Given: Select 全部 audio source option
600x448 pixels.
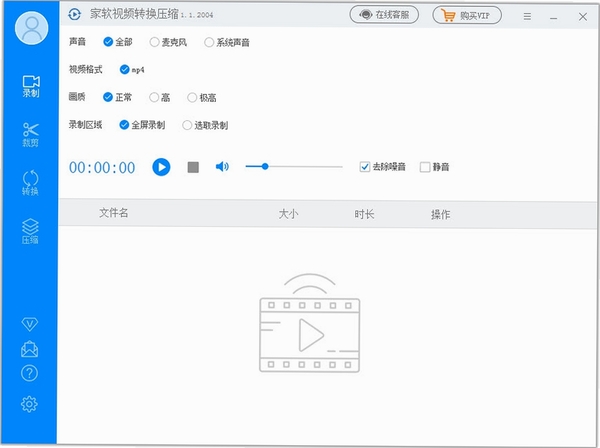Looking at the screenshot, I should (118, 42).
